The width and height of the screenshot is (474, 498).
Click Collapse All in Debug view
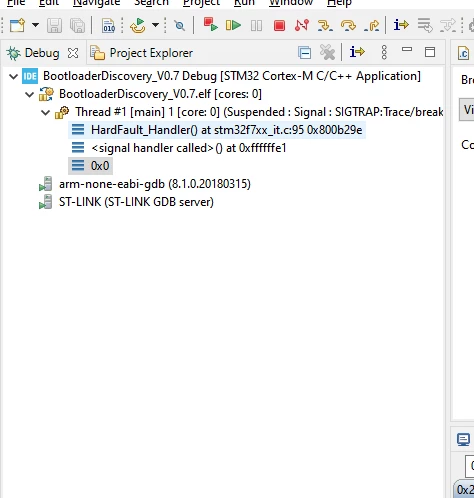pos(305,53)
